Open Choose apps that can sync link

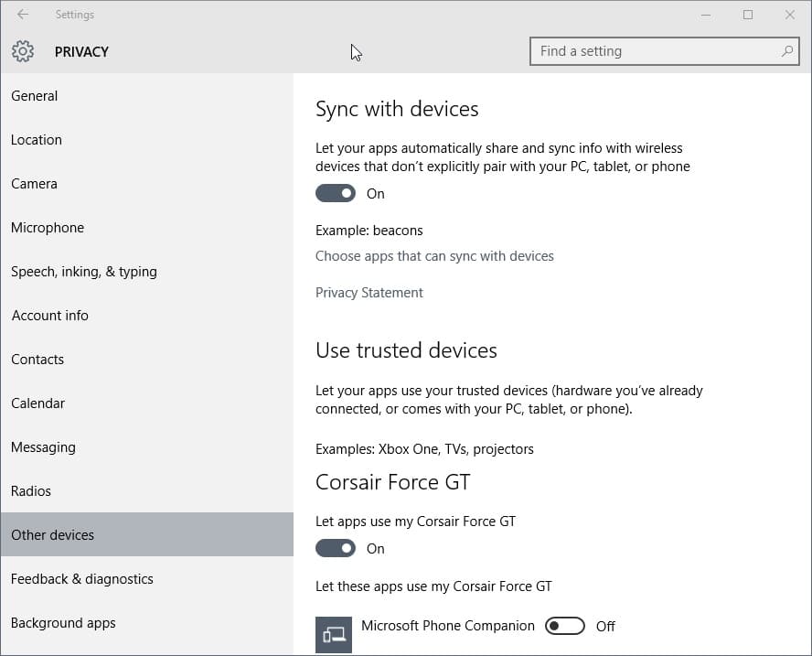(x=434, y=256)
